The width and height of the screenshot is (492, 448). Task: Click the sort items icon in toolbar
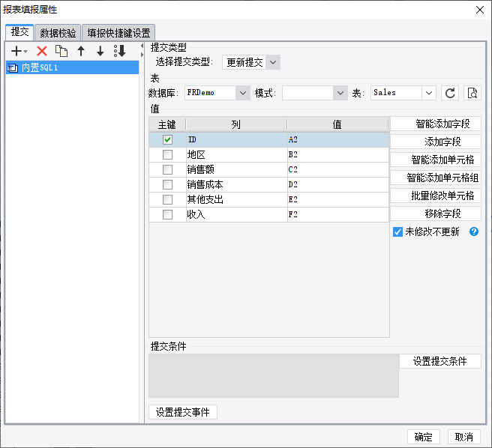pyautogui.click(x=119, y=51)
